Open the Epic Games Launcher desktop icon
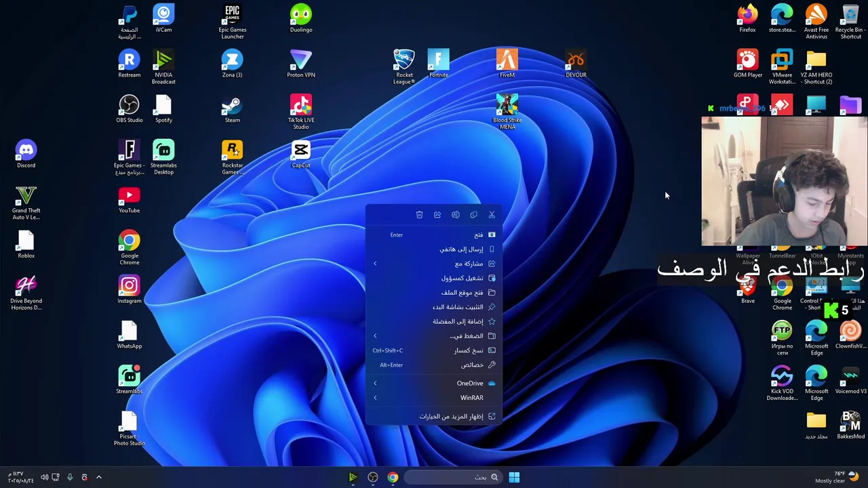Screen dimensions: 868x488 (x=233, y=22)
